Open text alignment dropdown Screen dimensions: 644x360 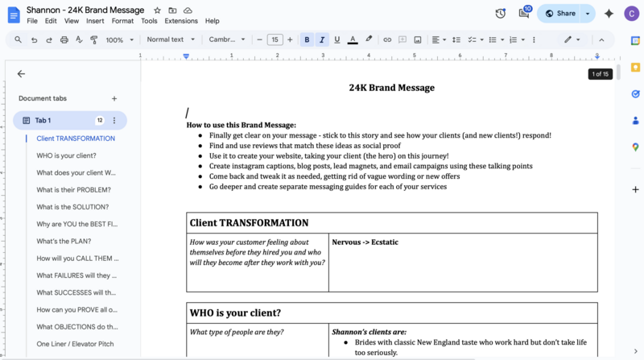click(x=439, y=39)
